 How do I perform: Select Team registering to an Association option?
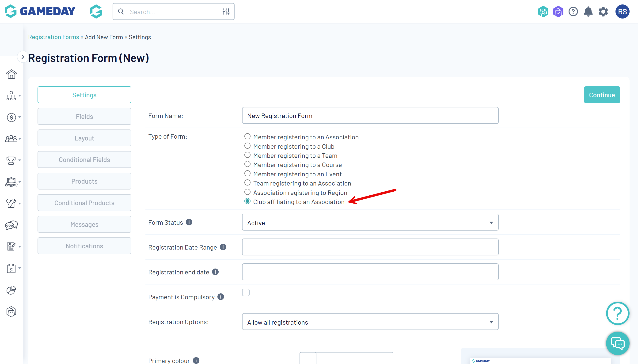(247, 183)
